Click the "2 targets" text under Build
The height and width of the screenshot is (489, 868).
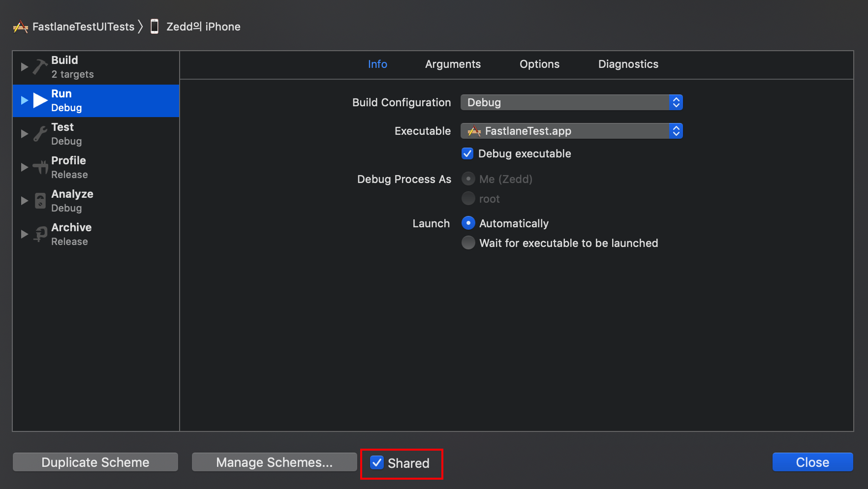[72, 74]
